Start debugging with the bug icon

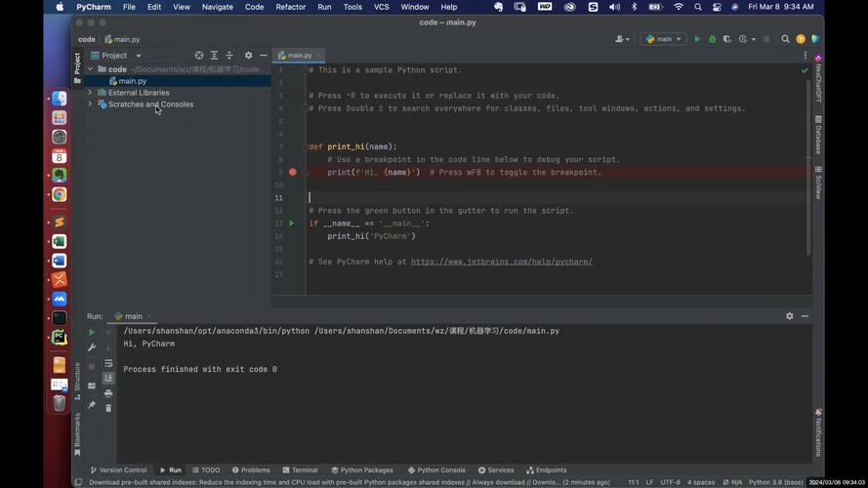713,39
